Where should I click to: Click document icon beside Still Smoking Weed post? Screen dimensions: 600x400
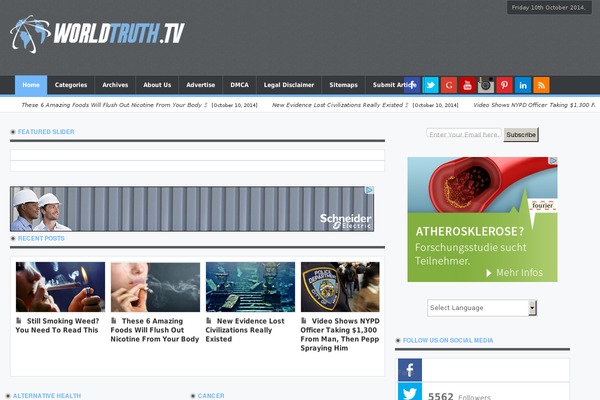click(19, 321)
